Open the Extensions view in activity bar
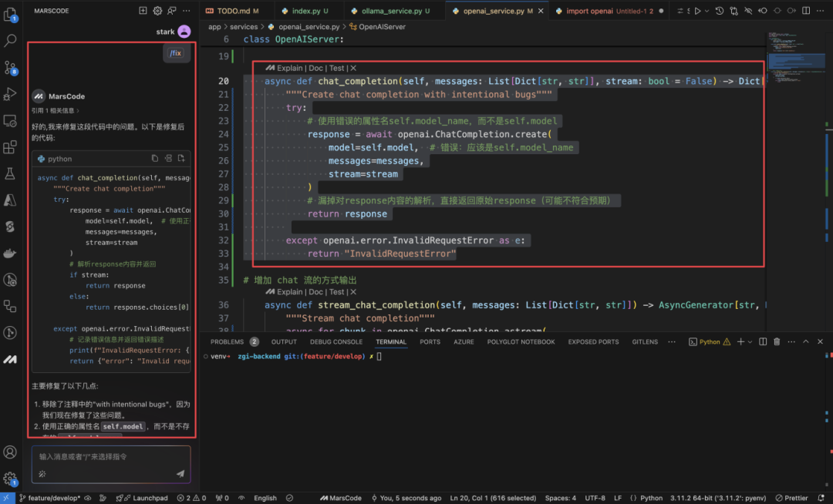The image size is (833, 504). [x=10, y=147]
